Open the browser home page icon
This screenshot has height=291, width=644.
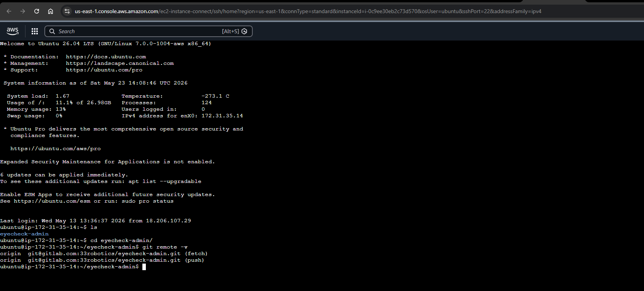(x=51, y=11)
